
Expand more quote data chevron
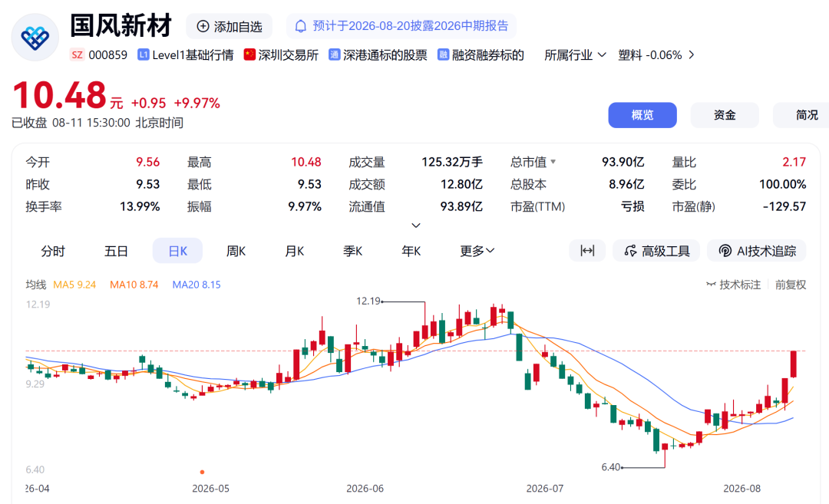coord(416,226)
